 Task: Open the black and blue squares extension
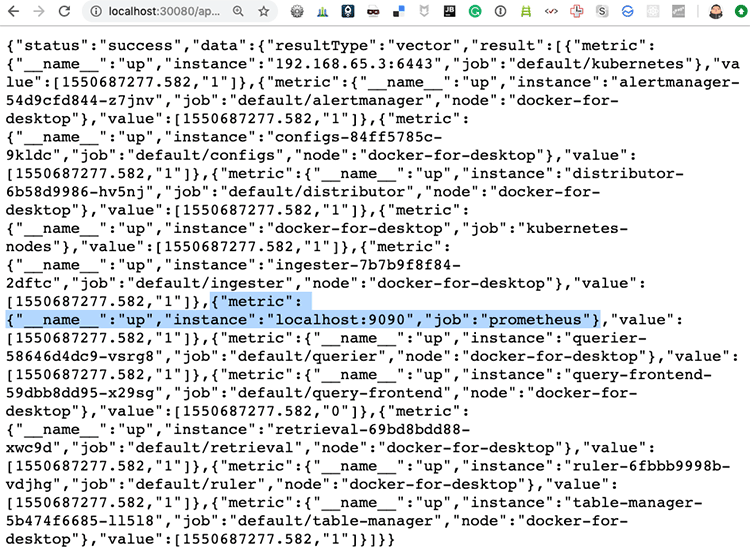click(x=398, y=11)
